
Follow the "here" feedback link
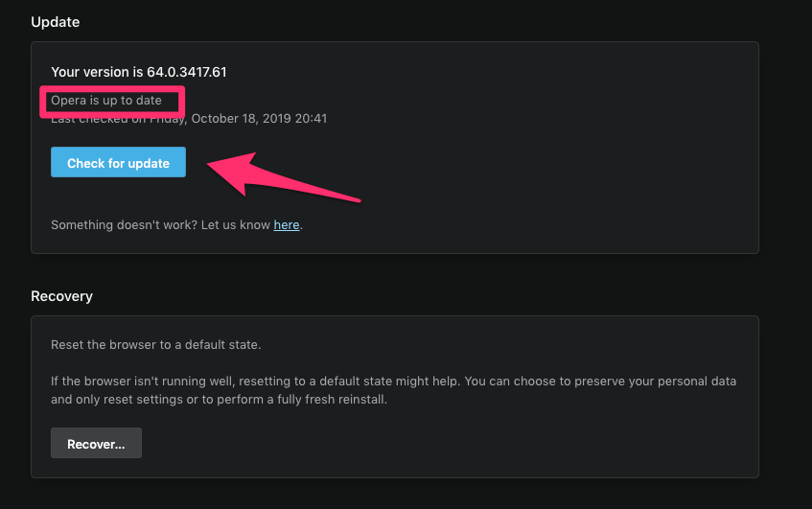pos(287,225)
